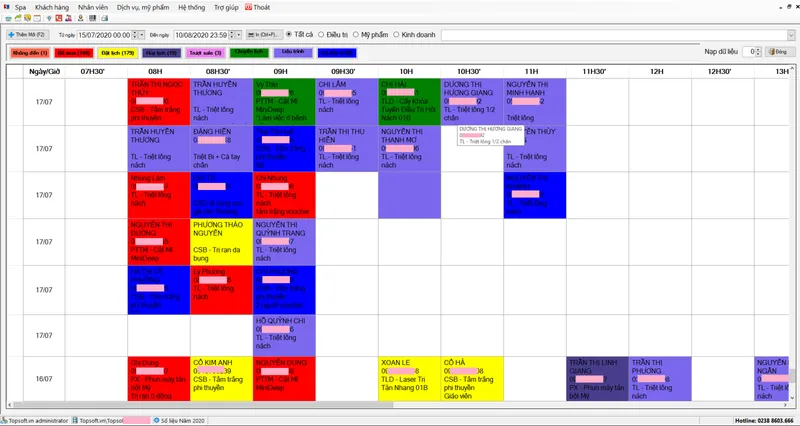Select the CHỊ LÂM appointment cell

tap(347, 102)
